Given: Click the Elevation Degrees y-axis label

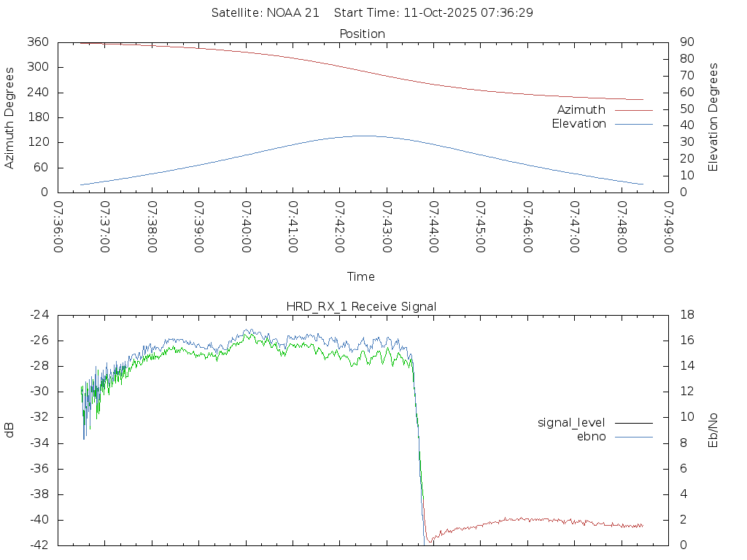Looking at the screenshot, I should (713, 117).
